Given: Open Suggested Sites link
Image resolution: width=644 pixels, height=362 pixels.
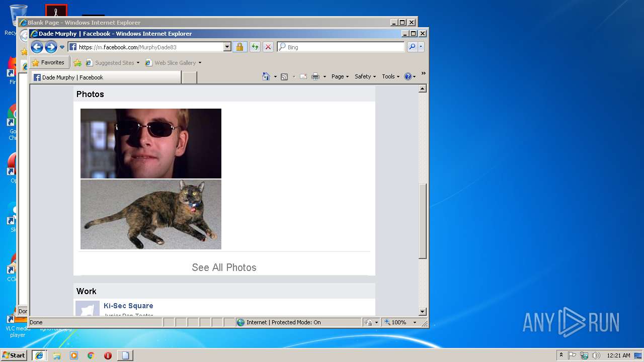Looking at the screenshot, I should pyautogui.click(x=112, y=63).
